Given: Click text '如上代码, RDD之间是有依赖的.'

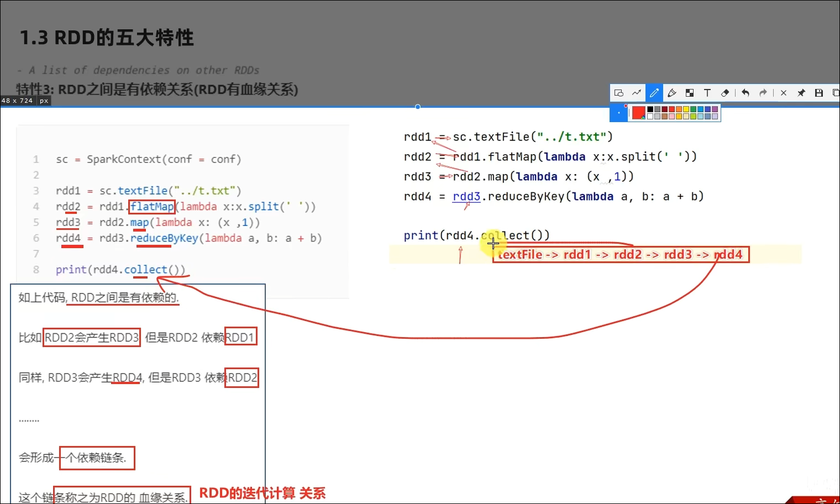Looking at the screenshot, I should (x=98, y=297).
